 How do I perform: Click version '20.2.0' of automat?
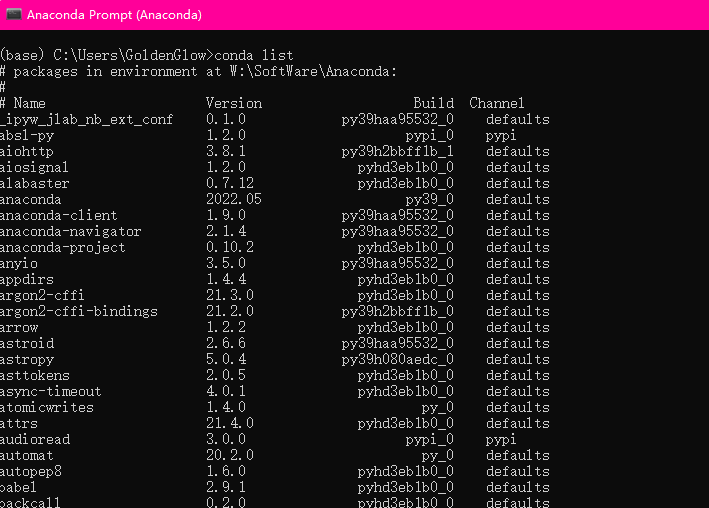point(230,455)
